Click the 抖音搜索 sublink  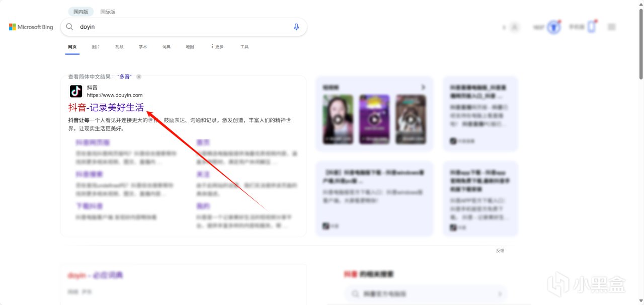point(90,174)
